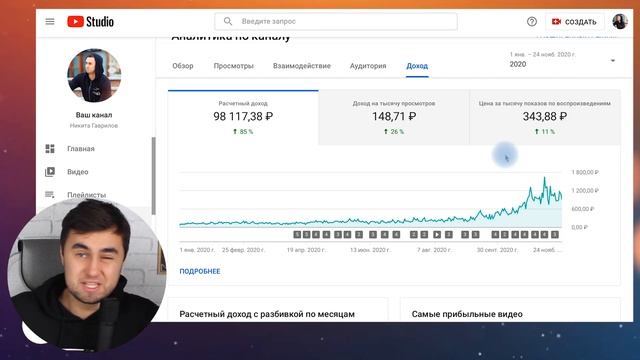Click the '343,88 ₽' value
This screenshot has height=360, width=640.
[x=545, y=117]
